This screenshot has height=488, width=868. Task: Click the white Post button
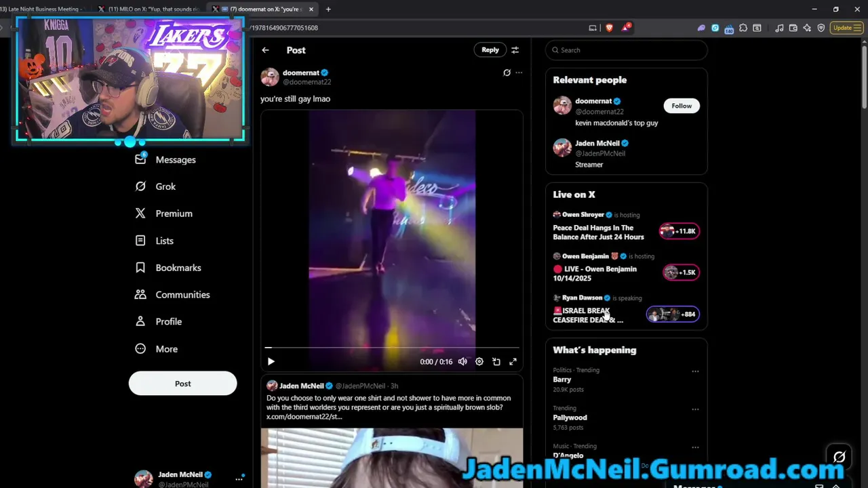click(182, 384)
